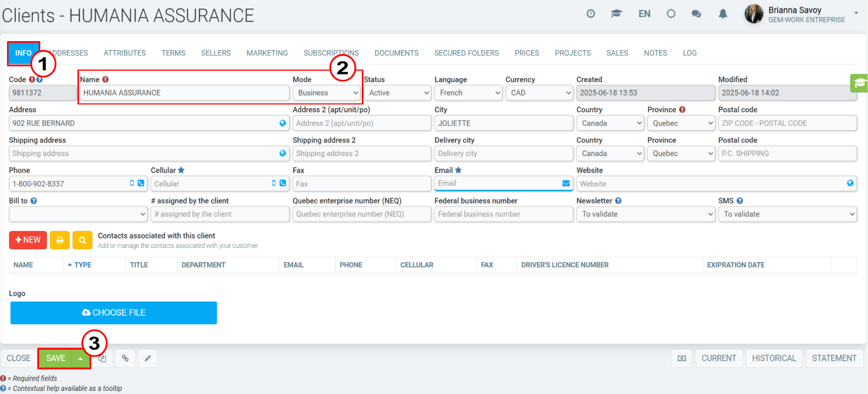868x394 pixels.
Task: Click the yellow print contacts icon
Action: [60, 240]
